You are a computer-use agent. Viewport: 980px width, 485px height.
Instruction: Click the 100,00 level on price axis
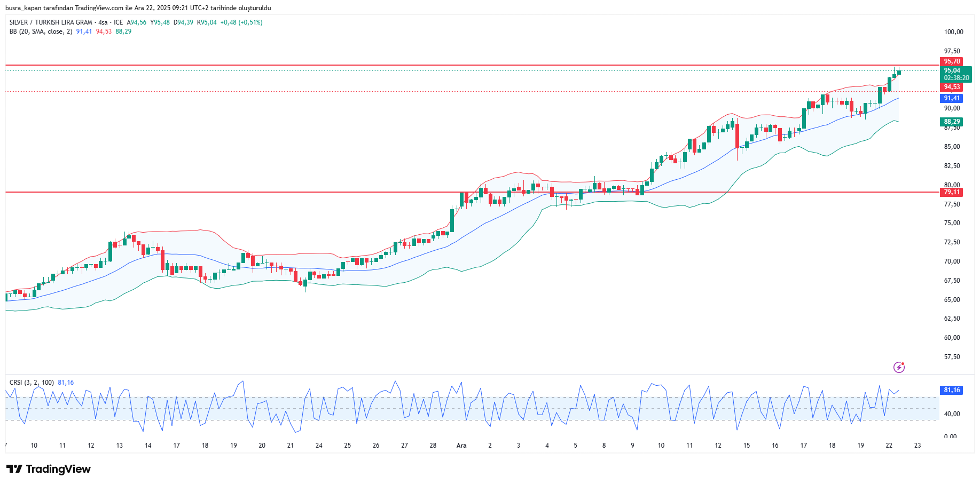(953, 32)
